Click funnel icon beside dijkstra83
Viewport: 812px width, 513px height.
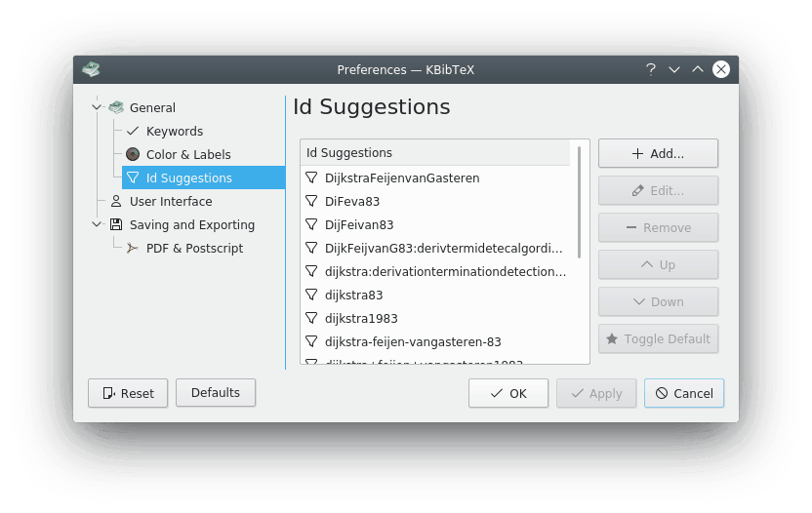point(311,295)
